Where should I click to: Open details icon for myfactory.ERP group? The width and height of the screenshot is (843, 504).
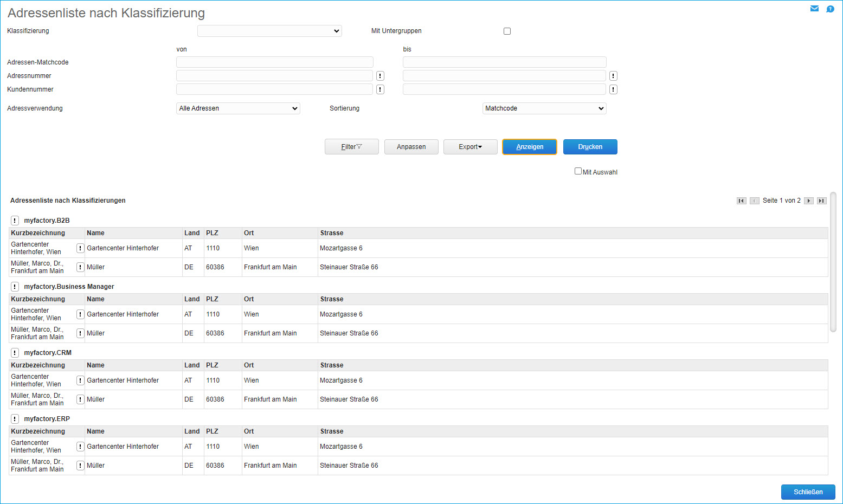pos(15,419)
